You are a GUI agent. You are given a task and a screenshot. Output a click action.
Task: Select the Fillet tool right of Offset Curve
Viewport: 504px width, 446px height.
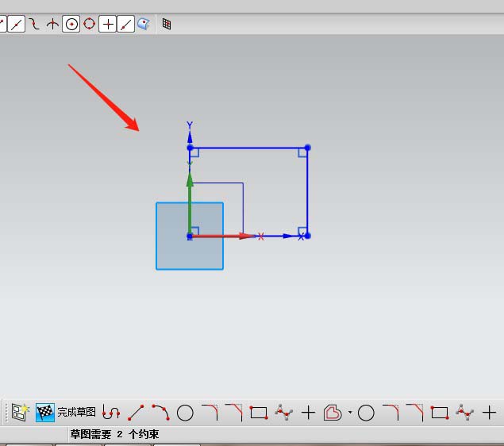[x=391, y=413]
